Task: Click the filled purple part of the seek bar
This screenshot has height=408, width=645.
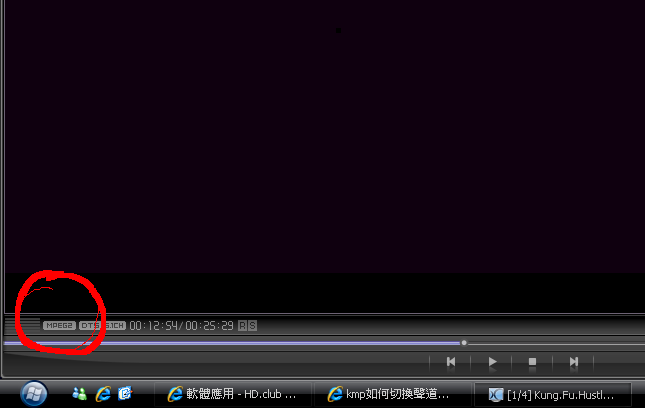Action: (x=232, y=343)
